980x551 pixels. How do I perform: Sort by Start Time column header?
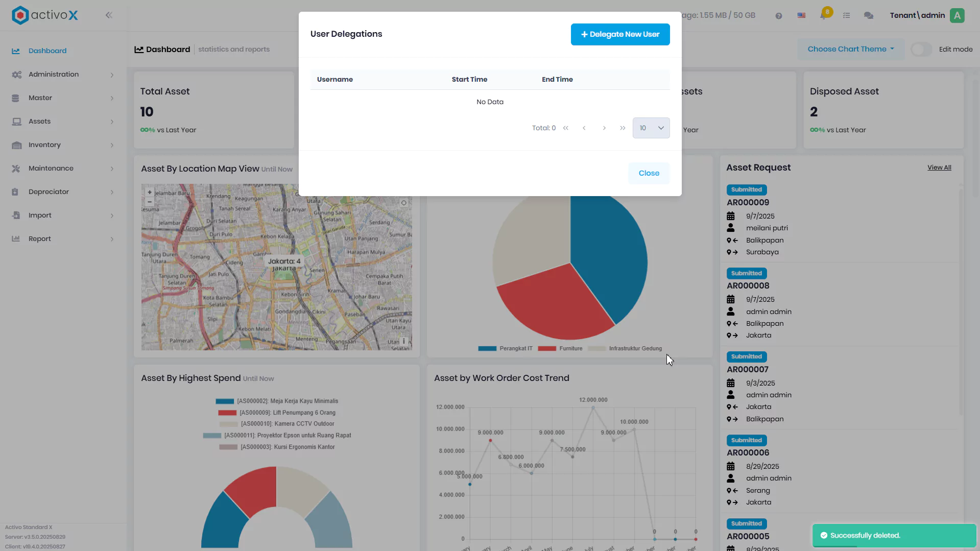point(469,80)
